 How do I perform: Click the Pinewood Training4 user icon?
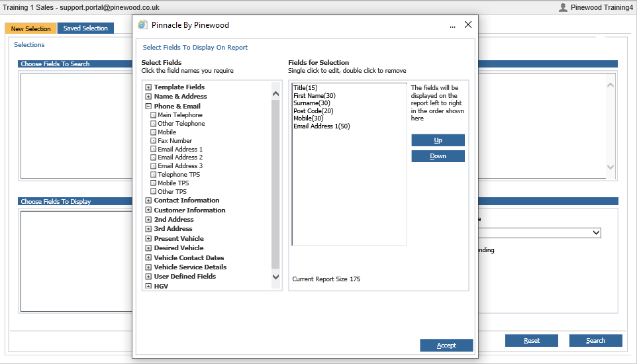563,7
